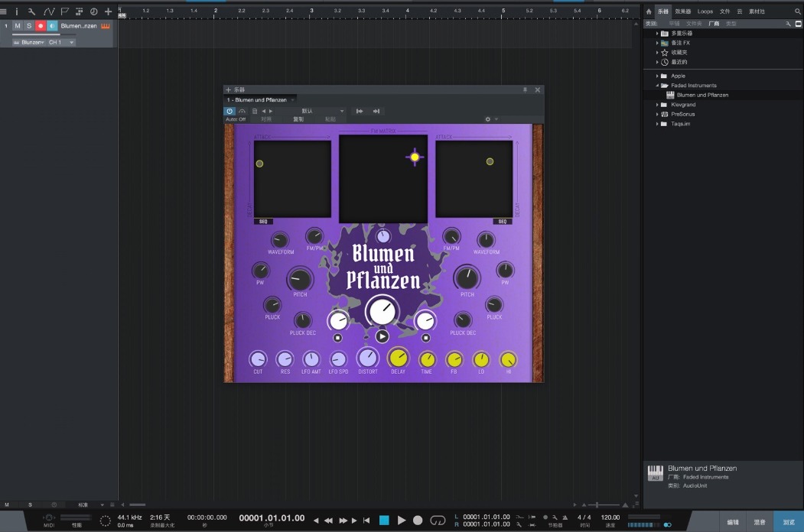Image resolution: width=804 pixels, height=532 pixels.
Task: Open the '1 - Blumen und Pflanzen' instrument dropdown
Action: pos(261,100)
